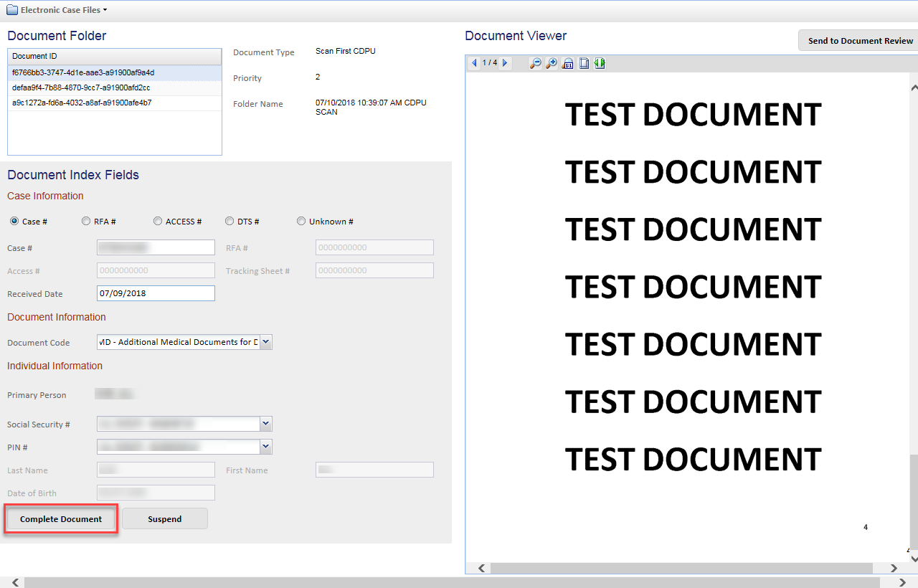Open the PIN # dropdown list
918x588 pixels.
(x=266, y=447)
